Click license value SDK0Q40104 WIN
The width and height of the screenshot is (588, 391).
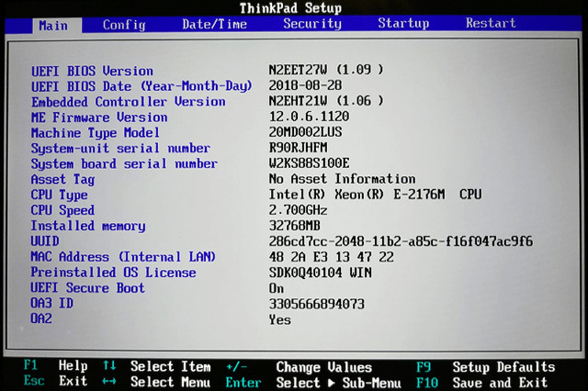(320, 273)
